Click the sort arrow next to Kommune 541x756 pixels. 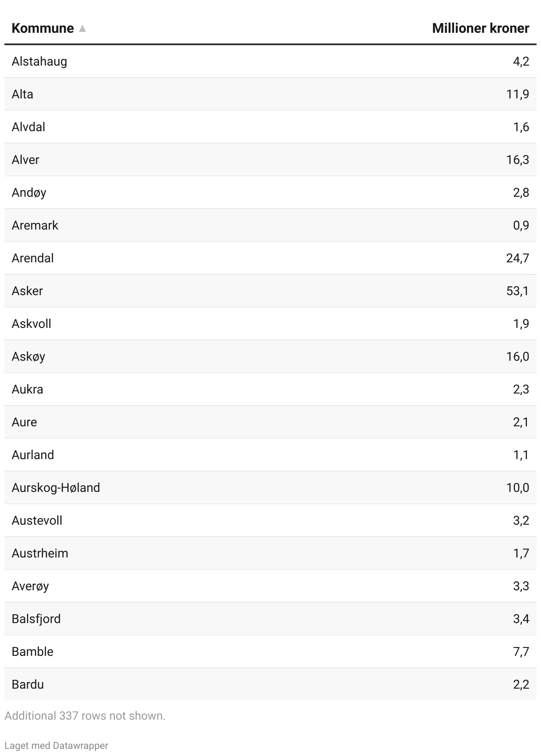82,29
